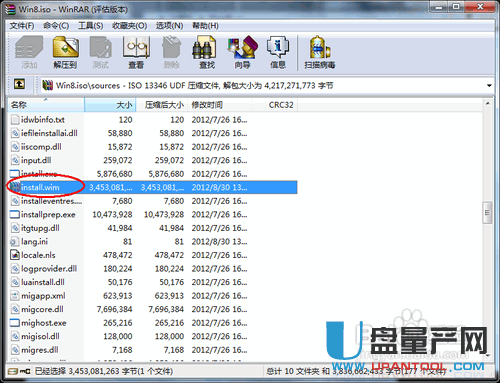
Task: Select iiscomp.dll file name
Action: pyautogui.click(x=41, y=147)
